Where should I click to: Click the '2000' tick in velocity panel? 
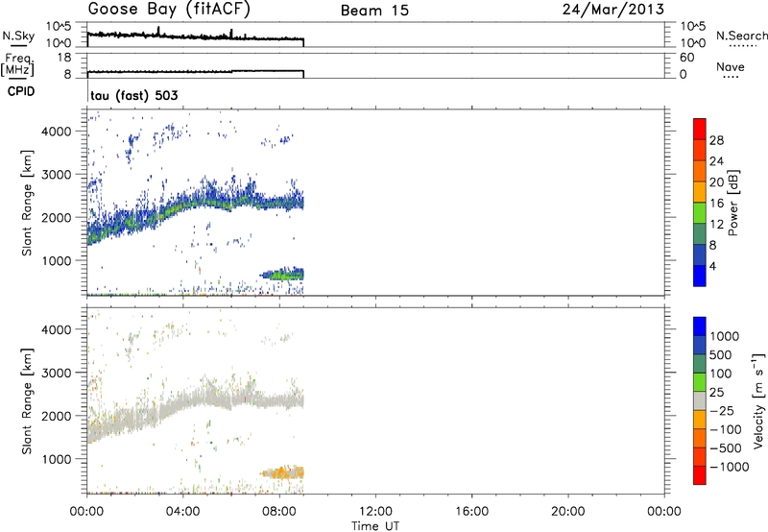57,416
